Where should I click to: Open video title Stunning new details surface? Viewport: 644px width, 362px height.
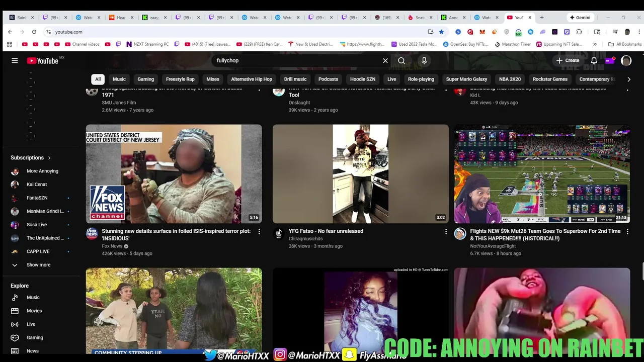(x=176, y=235)
